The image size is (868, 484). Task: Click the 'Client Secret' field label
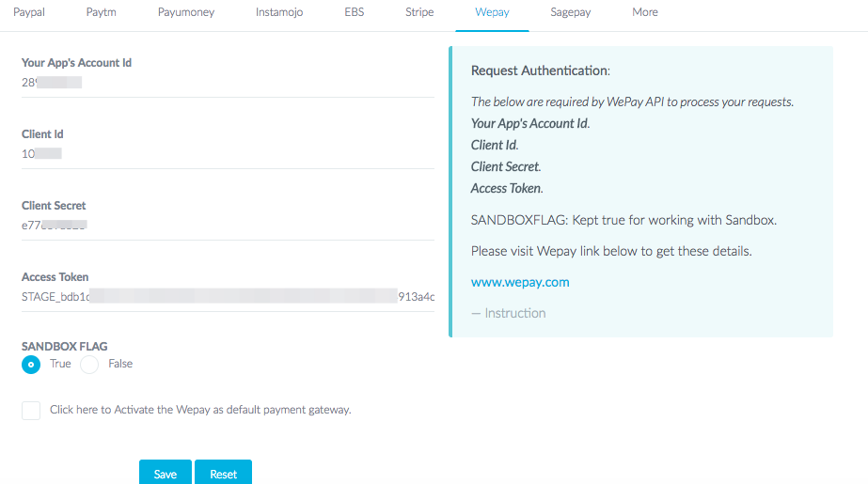coord(54,205)
